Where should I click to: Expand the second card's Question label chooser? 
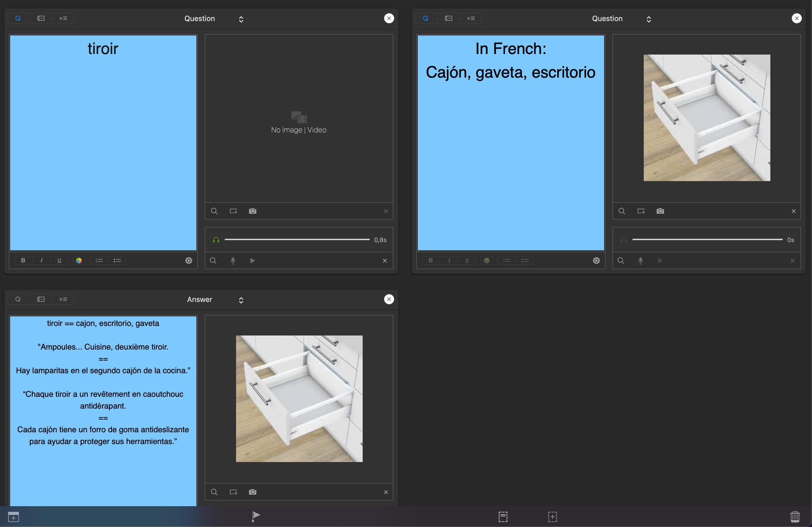pyautogui.click(x=649, y=19)
